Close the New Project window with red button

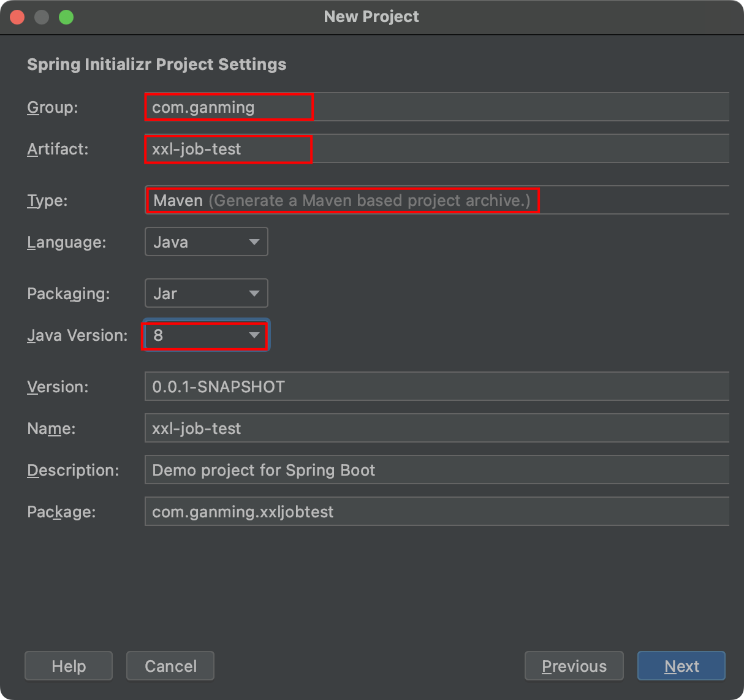coord(17,17)
